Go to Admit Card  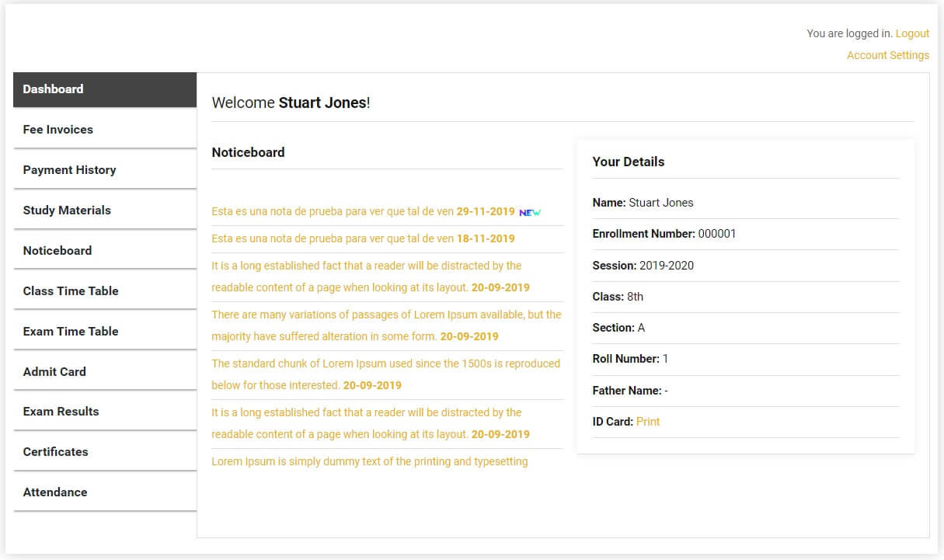105,372
